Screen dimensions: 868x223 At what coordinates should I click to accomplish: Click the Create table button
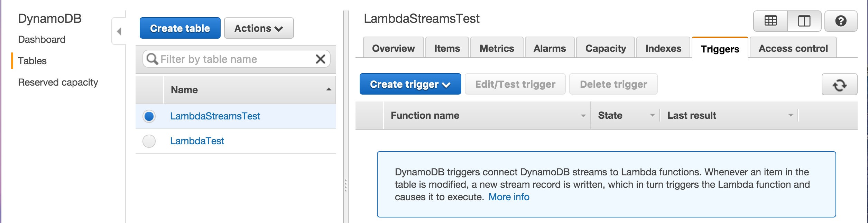[x=180, y=28]
